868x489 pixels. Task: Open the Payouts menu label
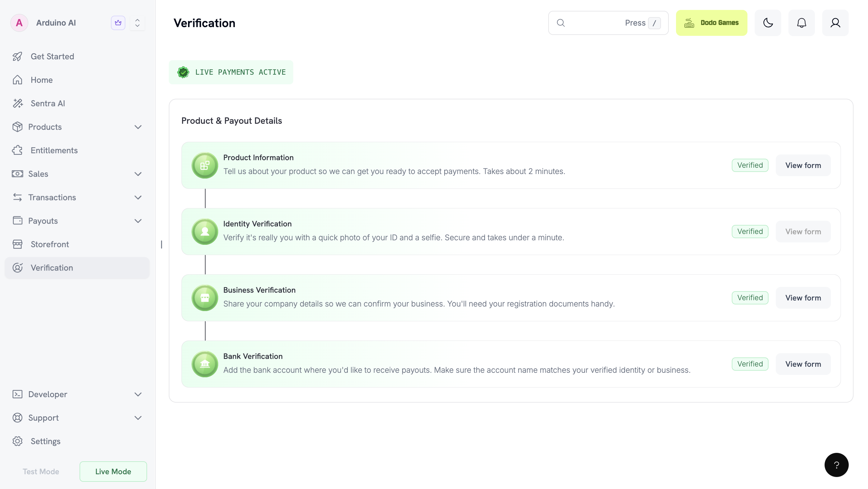click(43, 221)
